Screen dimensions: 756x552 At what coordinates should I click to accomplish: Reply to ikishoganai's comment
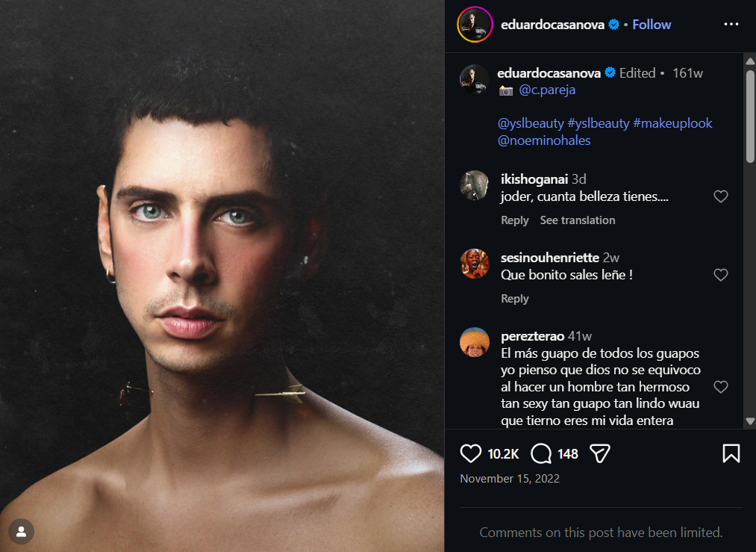click(514, 220)
